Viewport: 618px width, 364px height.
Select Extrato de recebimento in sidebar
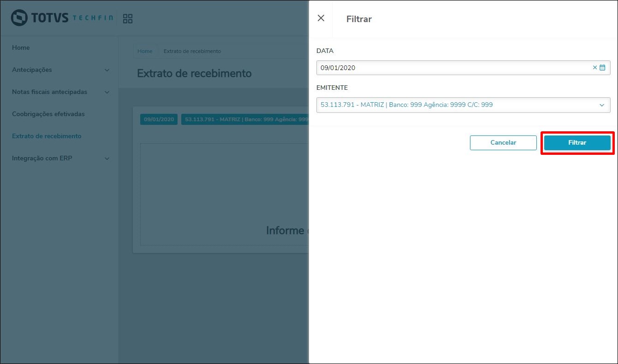pyautogui.click(x=47, y=136)
